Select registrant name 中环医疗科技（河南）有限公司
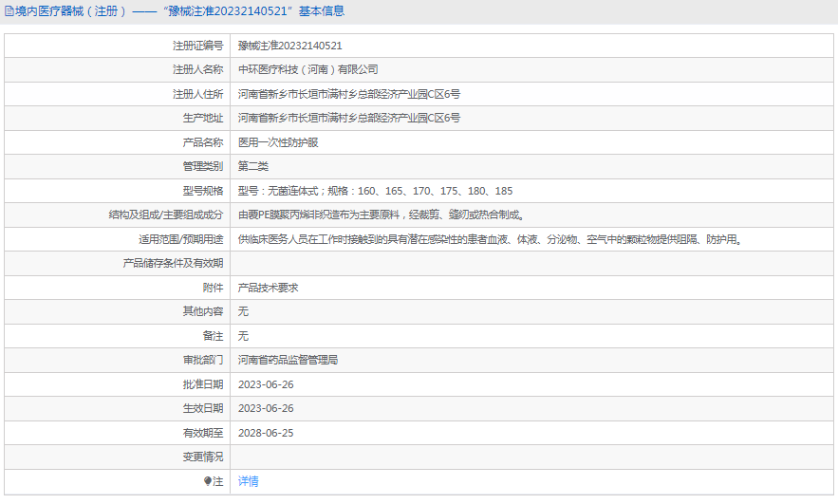Viewport: 838px width, 504px height. pos(307,69)
